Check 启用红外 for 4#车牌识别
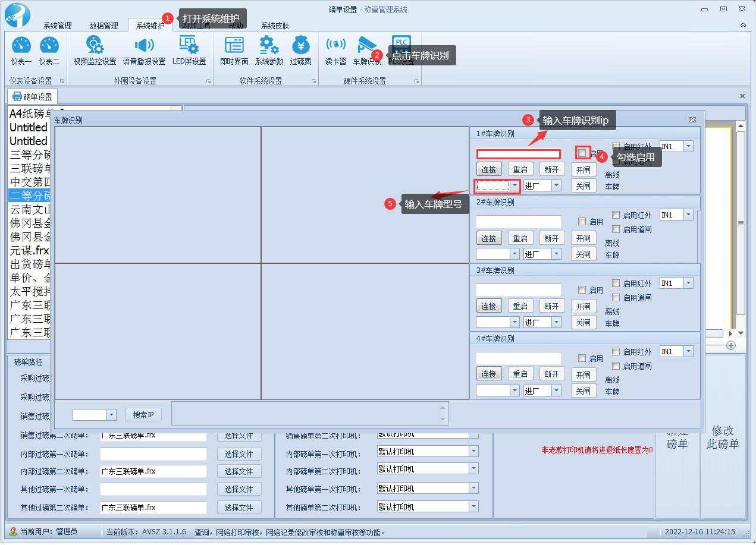 (x=616, y=351)
